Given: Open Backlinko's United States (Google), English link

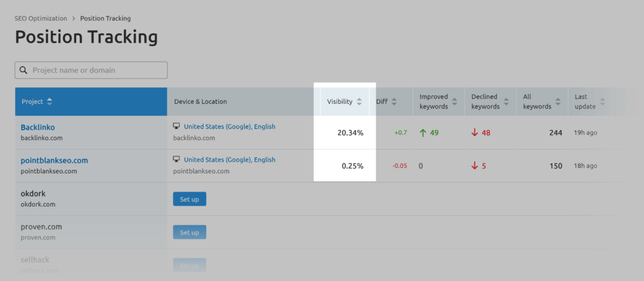Looking at the screenshot, I should tap(230, 126).
